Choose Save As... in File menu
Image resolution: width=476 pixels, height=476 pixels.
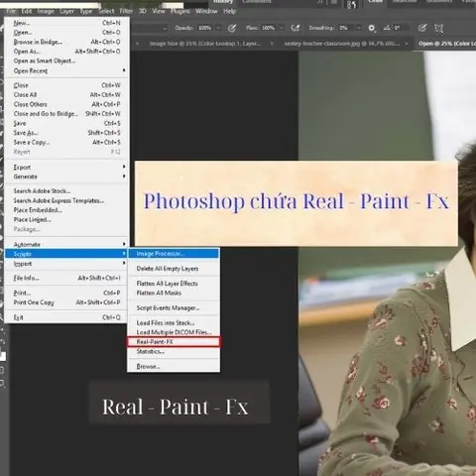click(x=65, y=133)
